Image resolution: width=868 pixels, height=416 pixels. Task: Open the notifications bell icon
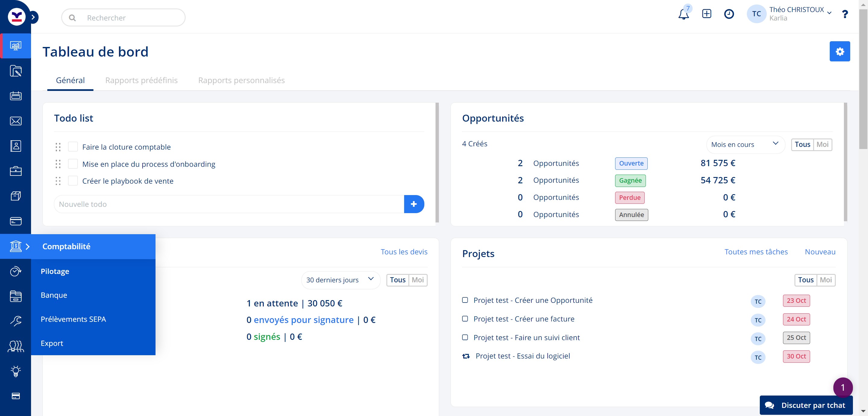683,14
